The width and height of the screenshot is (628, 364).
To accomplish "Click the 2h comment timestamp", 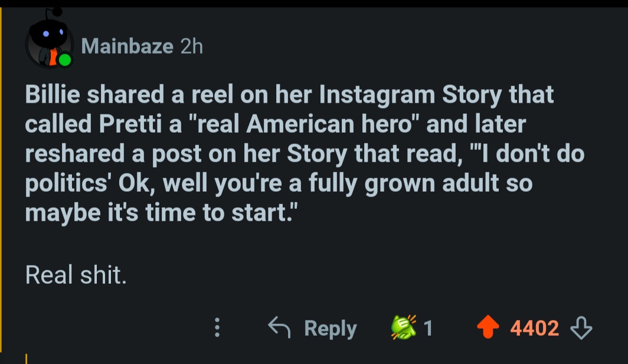I will pos(191,46).
